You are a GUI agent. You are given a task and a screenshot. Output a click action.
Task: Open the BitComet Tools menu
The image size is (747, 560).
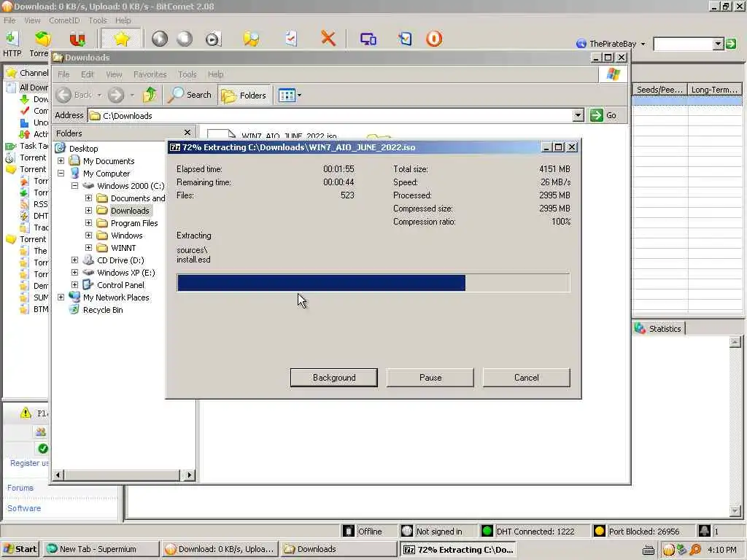(98, 20)
